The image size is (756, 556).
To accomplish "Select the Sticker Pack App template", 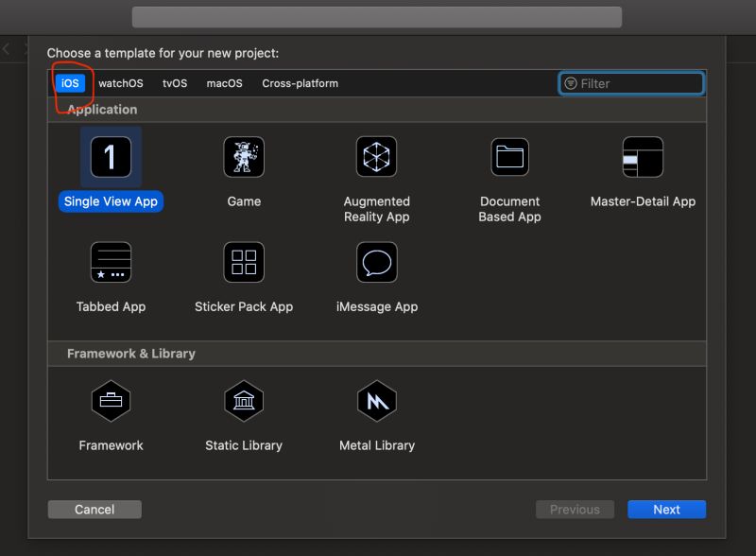I will click(x=244, y=262).
